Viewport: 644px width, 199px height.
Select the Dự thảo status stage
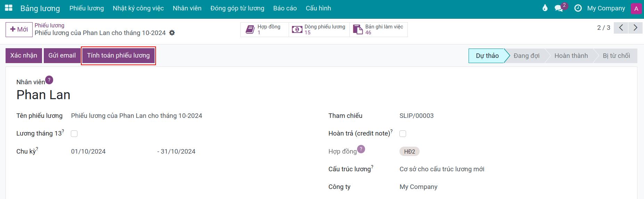(487, 56)
